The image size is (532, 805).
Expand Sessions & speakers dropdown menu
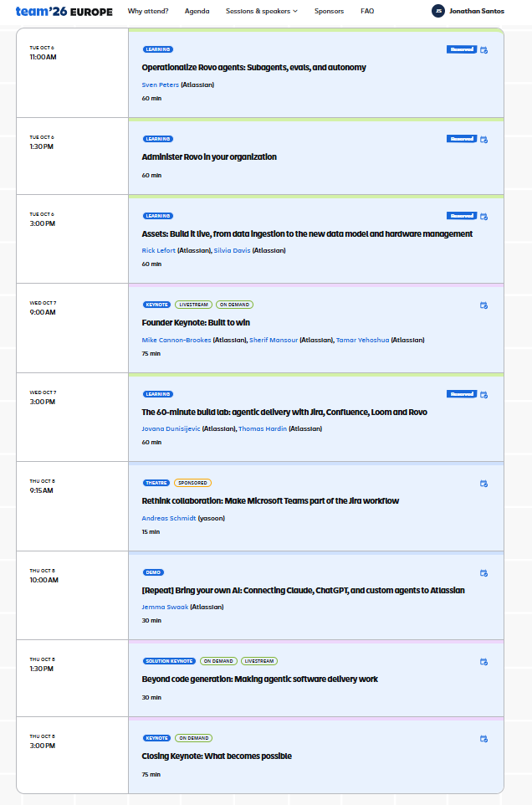point(262,11)
